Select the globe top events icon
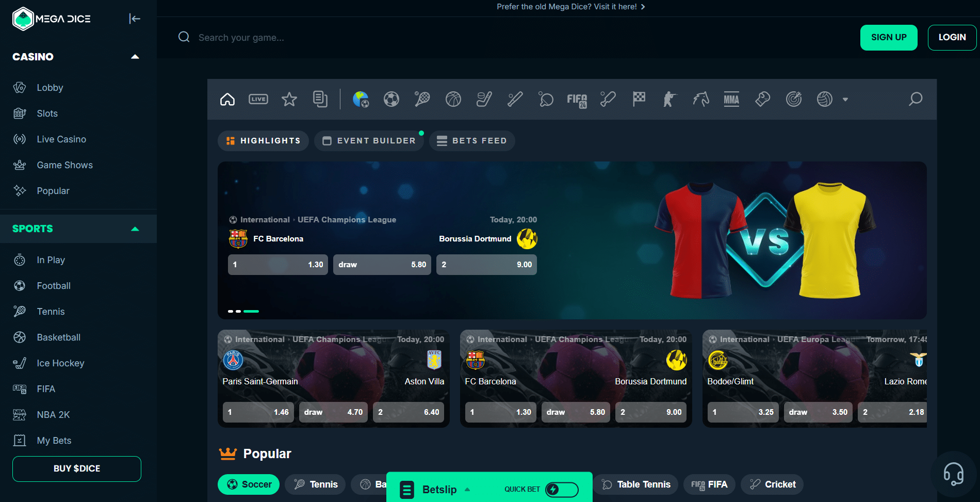This screenshot has width=980, height=502. pyautogui.click(x=361, y=99)
